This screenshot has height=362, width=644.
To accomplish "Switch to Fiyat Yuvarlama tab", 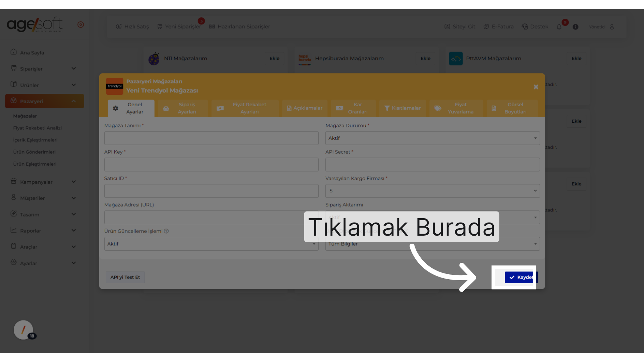I will click(x=457, y=108).
